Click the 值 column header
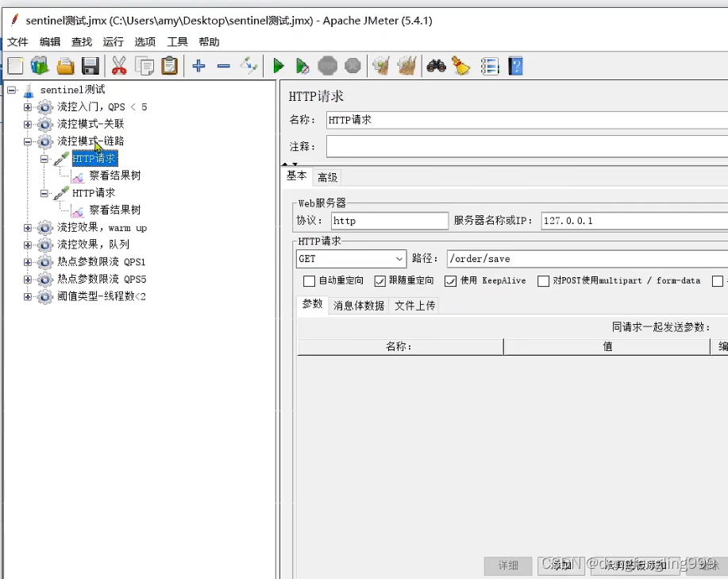The width and height of the screenshot is (728, 579). pyautogui.click(x=607, y=346)
